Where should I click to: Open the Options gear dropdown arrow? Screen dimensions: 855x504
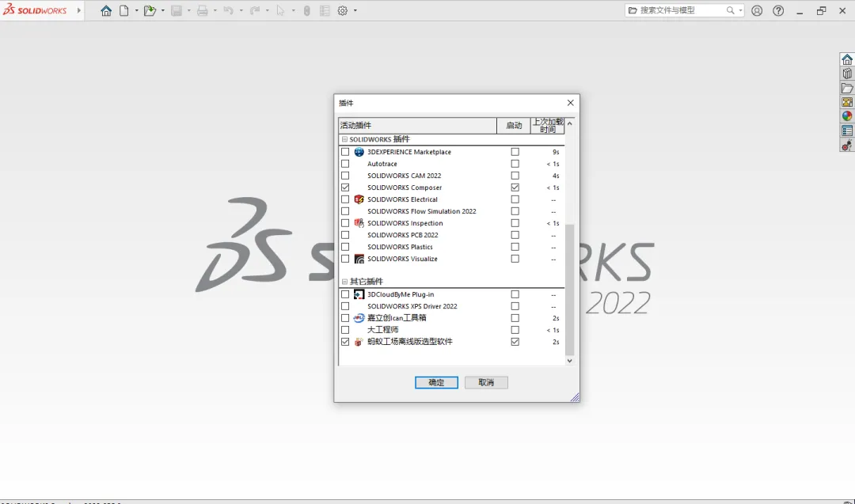point(355,10)
